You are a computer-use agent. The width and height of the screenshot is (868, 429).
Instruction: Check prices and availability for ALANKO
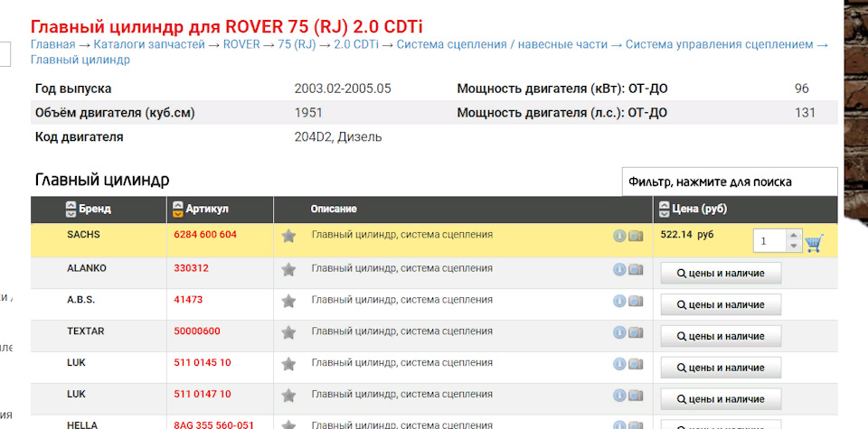click(x=721, y=273)
